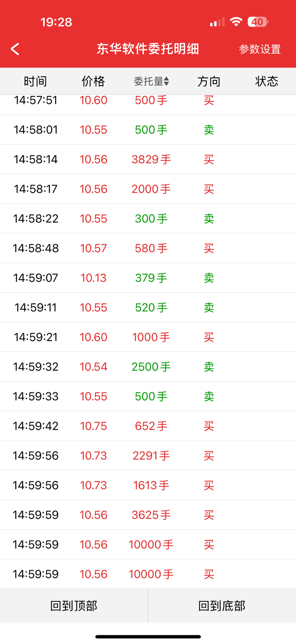Tap the 状态 column header

[x=267, y=81]
